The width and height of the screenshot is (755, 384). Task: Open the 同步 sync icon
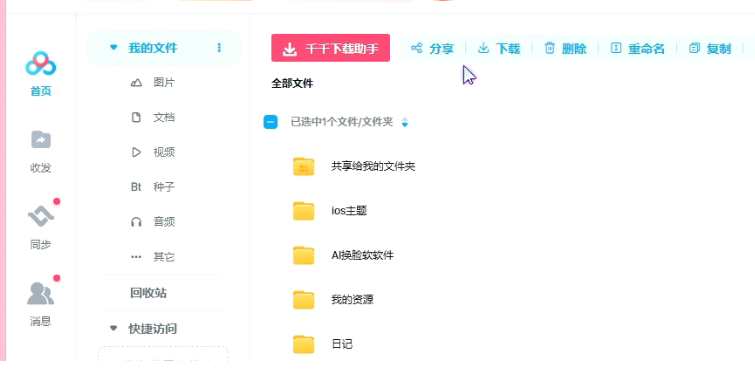pyautogui.click(x=41, y=215)
